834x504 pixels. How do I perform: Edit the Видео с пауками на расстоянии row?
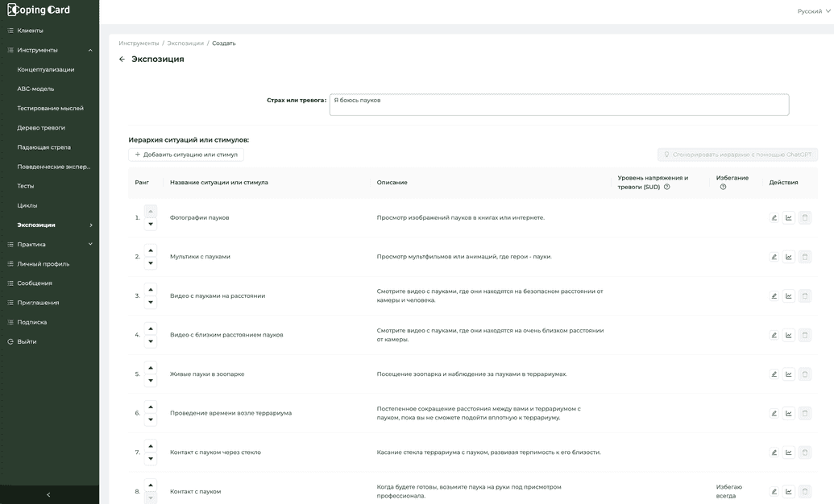coord(774,296)
